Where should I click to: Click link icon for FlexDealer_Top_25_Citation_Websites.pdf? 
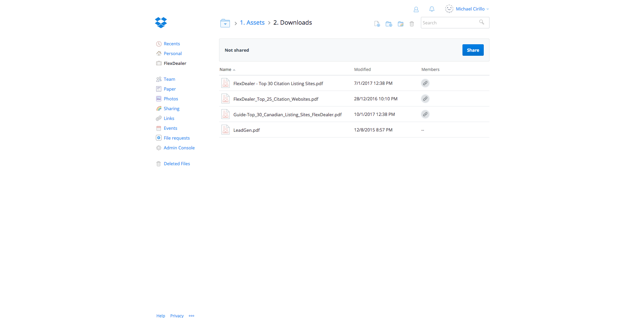click(x=425, y=99)
